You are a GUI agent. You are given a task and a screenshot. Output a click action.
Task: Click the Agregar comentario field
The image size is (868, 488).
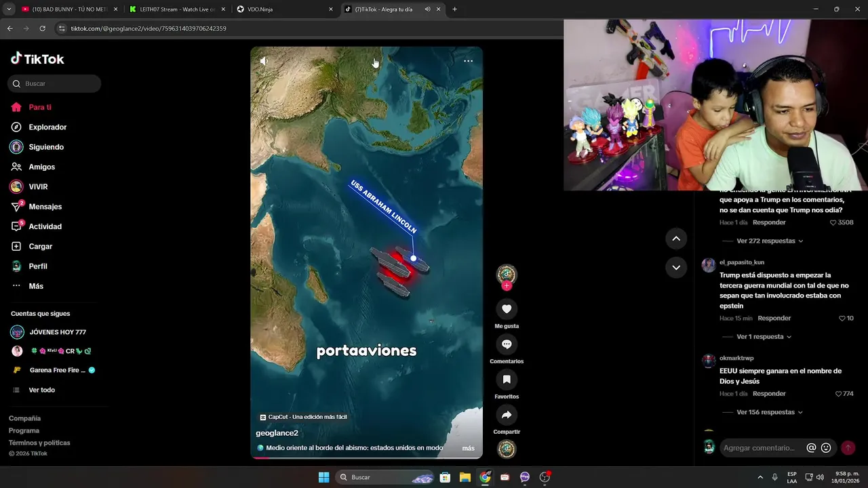(759, 448)
